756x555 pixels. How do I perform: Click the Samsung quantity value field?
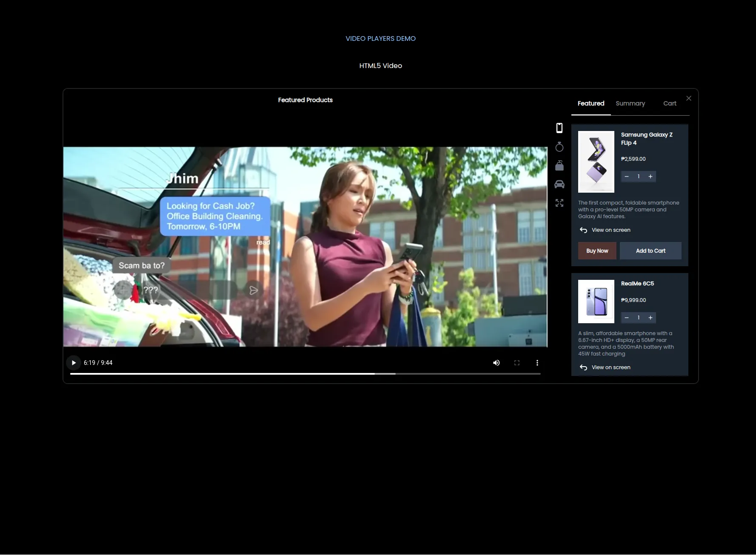coord(639,176)
